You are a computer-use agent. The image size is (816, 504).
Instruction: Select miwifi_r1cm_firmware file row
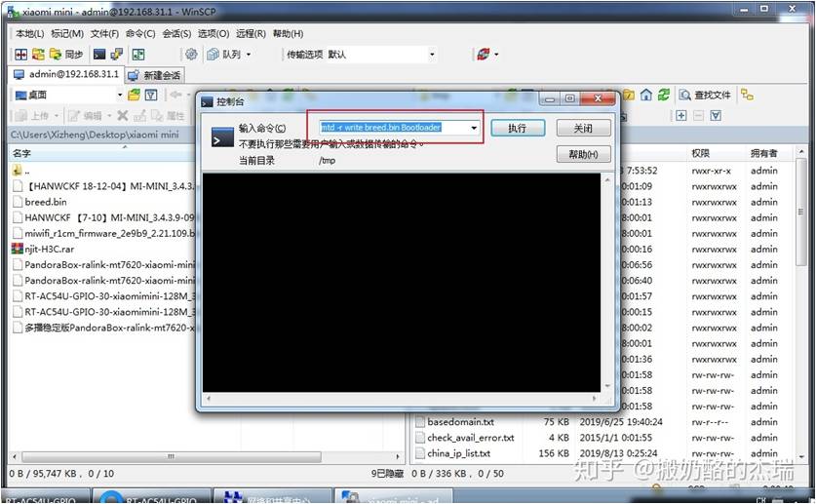click(x=103, y=234)
